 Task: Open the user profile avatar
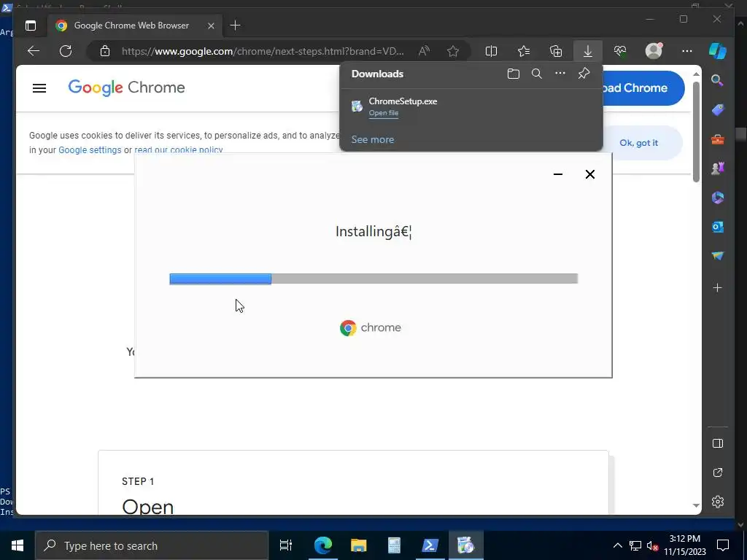click(654, 51)
